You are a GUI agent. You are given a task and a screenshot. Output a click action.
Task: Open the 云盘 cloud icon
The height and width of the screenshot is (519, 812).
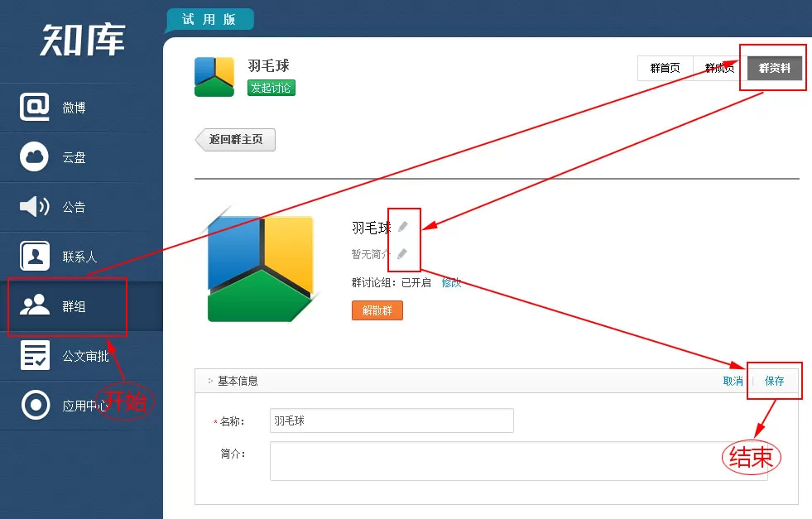coord(34,156)
